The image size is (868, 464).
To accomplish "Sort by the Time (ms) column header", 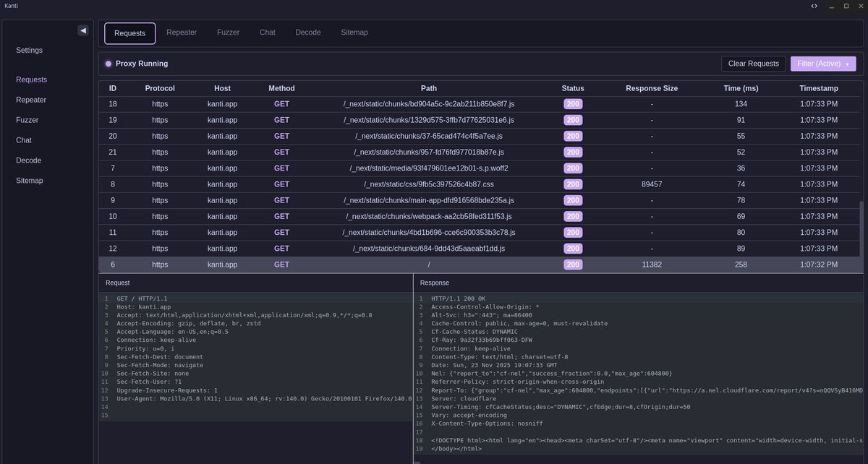I will click(x=741, y=88).
